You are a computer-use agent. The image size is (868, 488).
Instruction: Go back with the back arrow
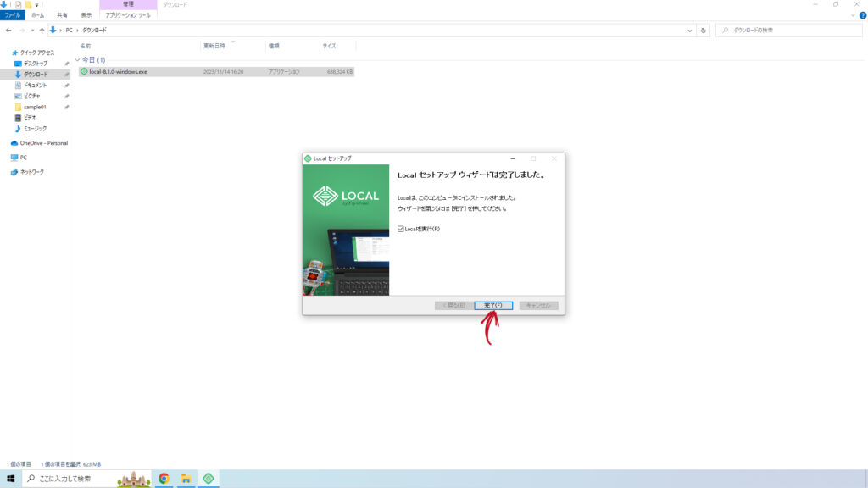click(8, 30)
